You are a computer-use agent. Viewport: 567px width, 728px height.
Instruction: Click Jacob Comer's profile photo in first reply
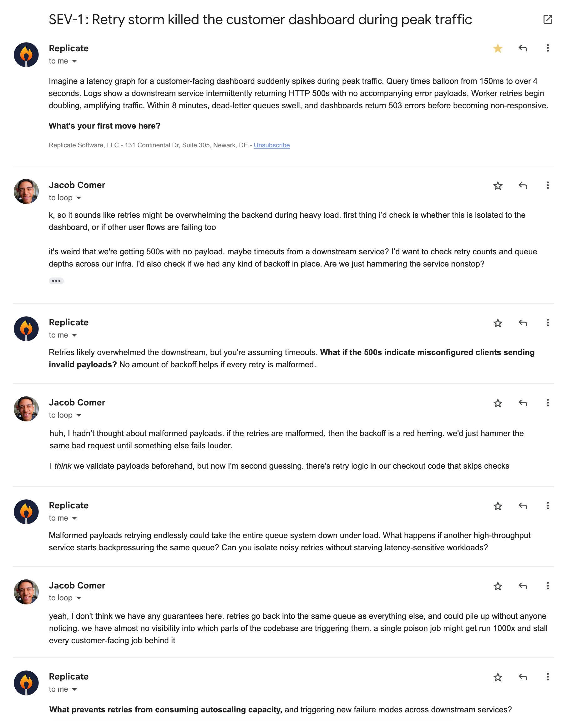[x=26, y=192]
